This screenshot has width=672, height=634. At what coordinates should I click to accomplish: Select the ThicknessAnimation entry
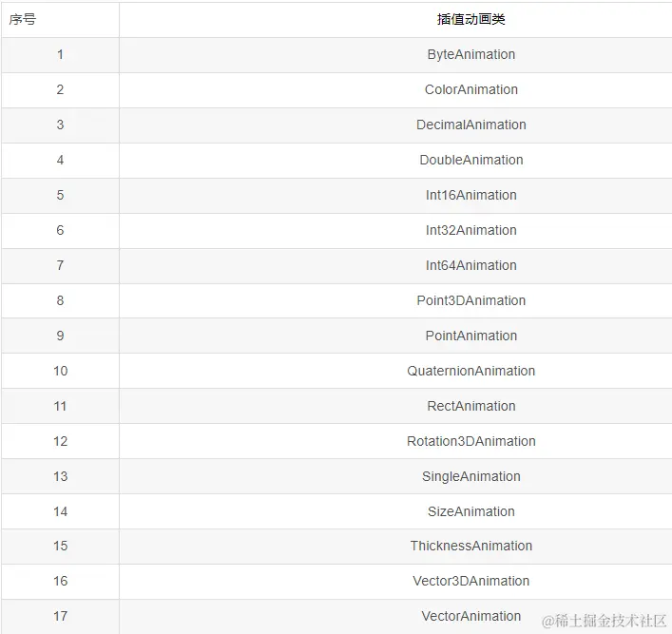tap(471, 546)
